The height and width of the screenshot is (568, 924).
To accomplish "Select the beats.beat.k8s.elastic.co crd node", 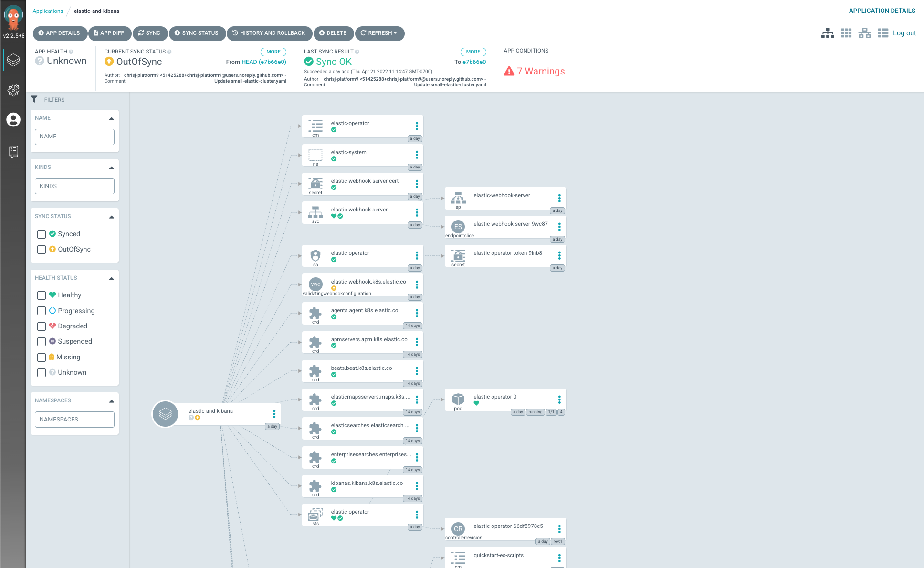I will point(362,371).
